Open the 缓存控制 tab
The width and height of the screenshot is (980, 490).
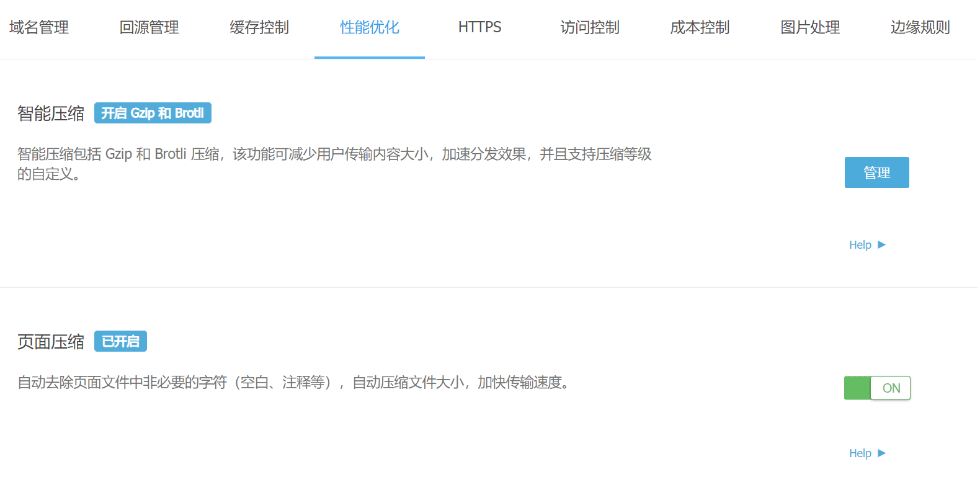click(259, 27)
